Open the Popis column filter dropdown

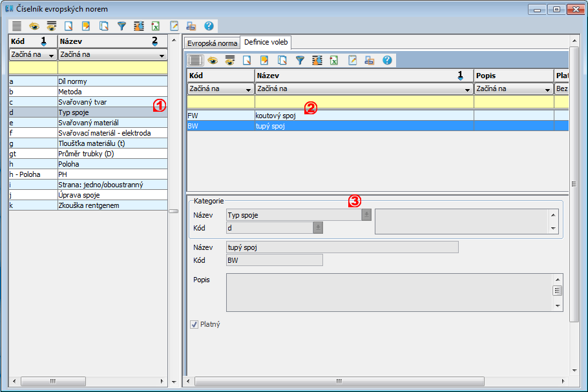(x=547, y=90)
